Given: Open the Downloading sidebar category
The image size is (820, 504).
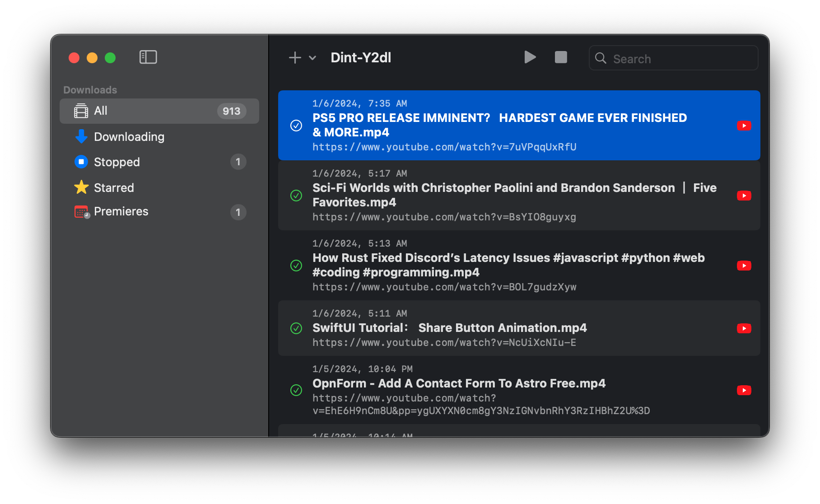Looking at the screenshot, I should tap(159, 137).
